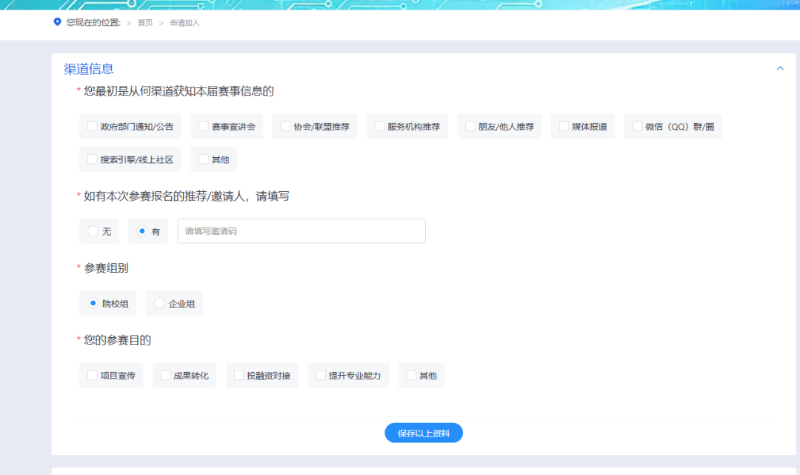Enable the 朋友/他人推荐 checkbox

coord(470,127)
